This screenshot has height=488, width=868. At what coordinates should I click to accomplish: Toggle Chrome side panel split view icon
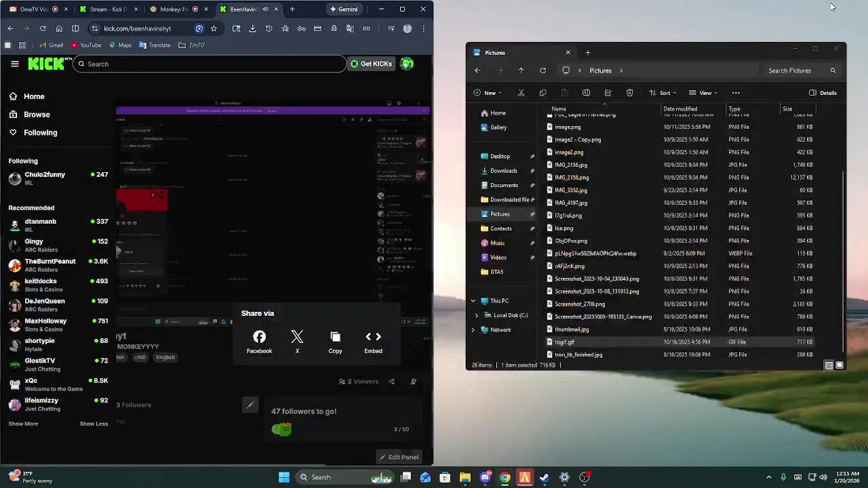pos(75,28)
